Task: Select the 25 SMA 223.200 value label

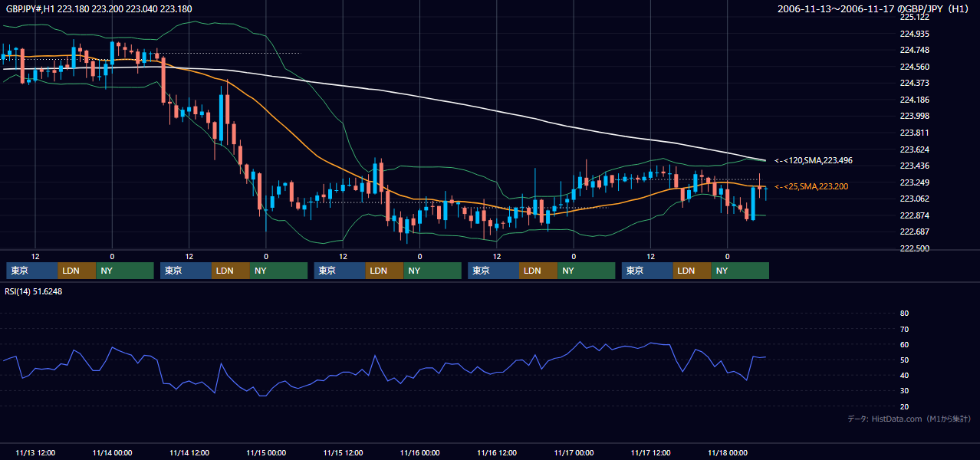Action: [x=811, y=186]
